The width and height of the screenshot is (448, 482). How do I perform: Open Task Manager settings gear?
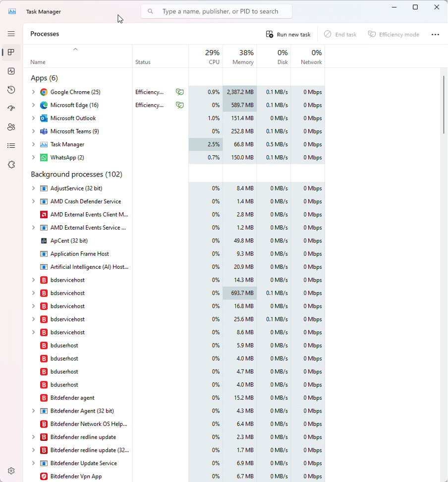11,471
